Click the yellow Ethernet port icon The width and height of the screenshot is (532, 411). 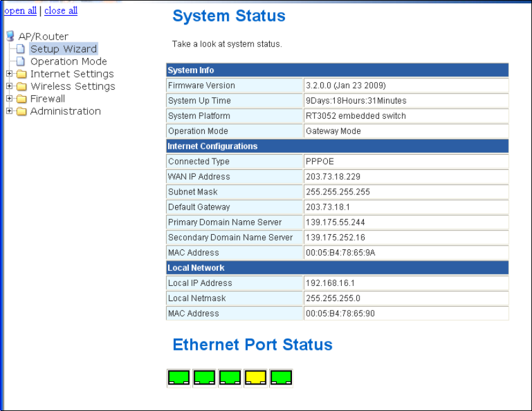255,378
